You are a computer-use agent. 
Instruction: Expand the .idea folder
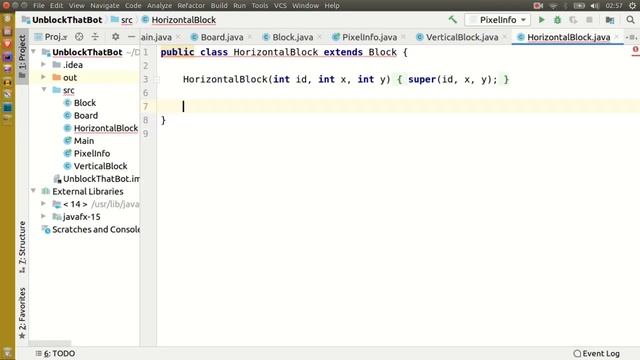44,64
